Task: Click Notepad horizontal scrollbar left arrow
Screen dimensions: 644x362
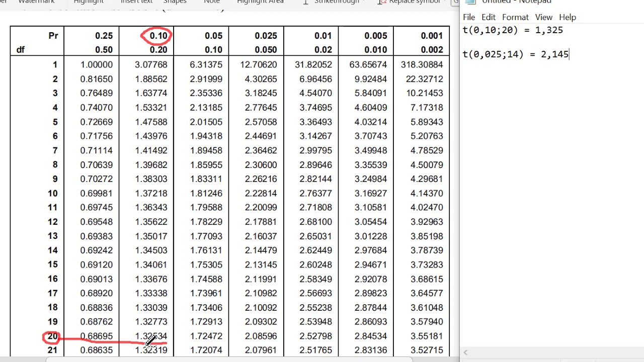Action: pos(465,353)
